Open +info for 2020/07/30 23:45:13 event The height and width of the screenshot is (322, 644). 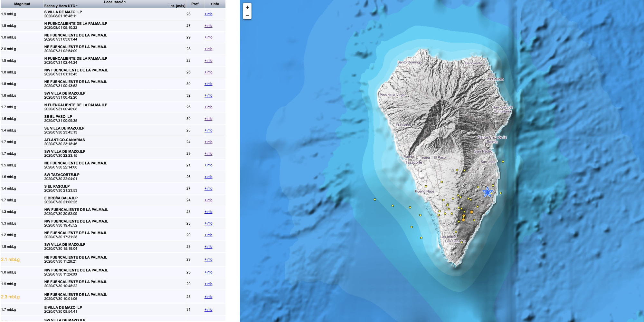[x=208, y=130]
